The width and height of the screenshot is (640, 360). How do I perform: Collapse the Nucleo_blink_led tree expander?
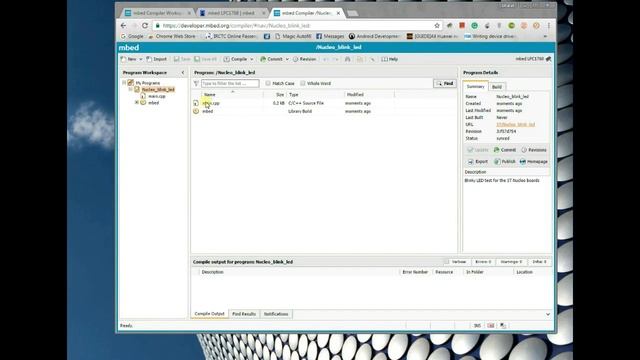(131, 89)
